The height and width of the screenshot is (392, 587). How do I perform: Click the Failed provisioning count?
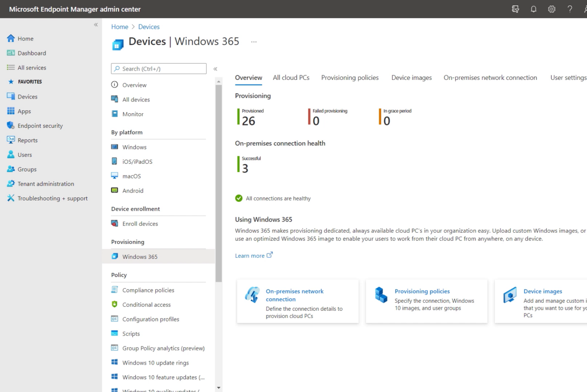point(316,121)
